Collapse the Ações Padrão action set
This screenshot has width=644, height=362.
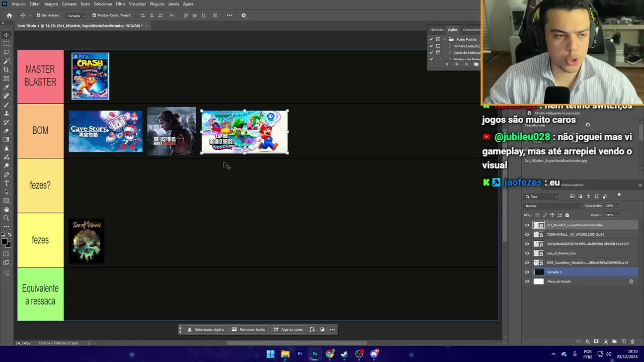tap(445, 39)
